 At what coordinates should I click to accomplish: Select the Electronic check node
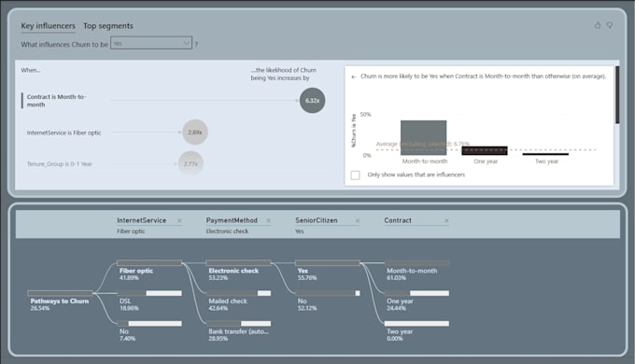pyautogui.click(x=238, y=263)
